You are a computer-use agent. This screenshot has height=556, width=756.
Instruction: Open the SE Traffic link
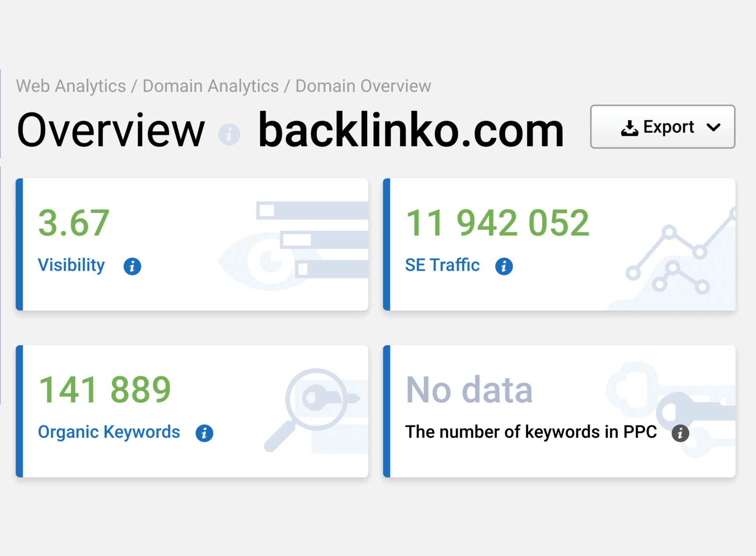click(x=442, y=265)
